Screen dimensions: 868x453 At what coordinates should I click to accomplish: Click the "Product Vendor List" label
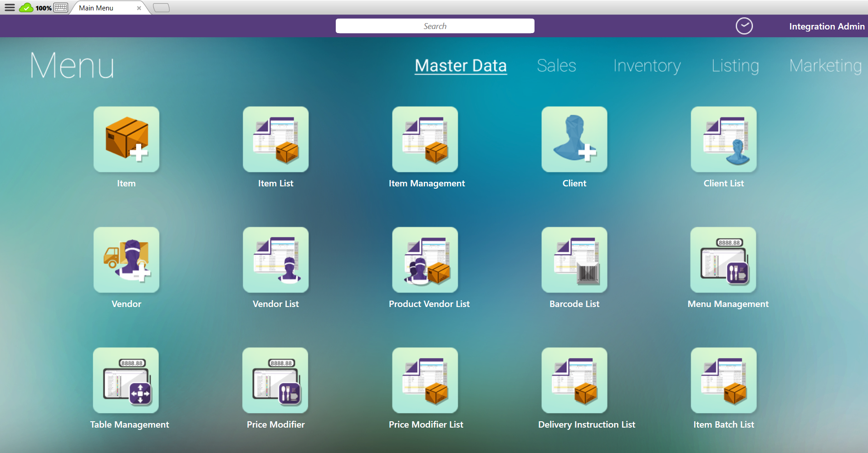point(429,304)
